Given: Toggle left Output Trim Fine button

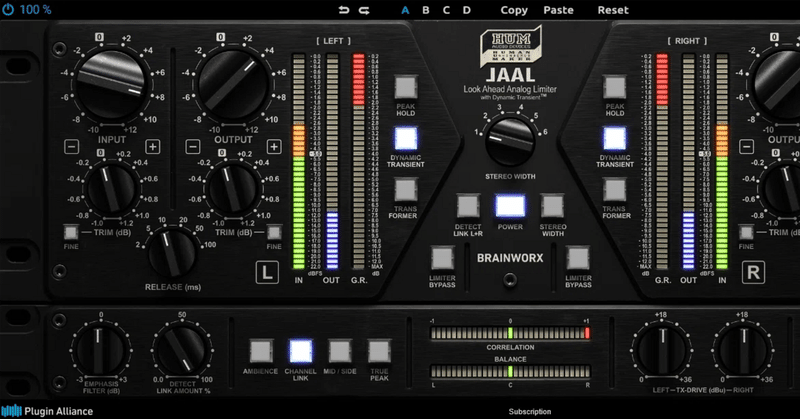Looking at the screenshot, I should pos(274,233).
